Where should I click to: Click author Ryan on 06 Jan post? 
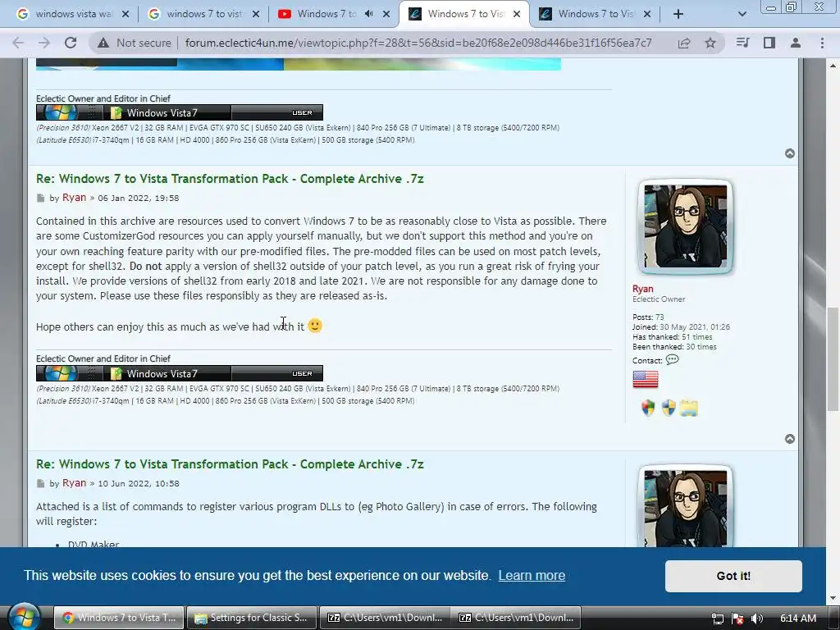pyautogui.click(x=74, y=198)
